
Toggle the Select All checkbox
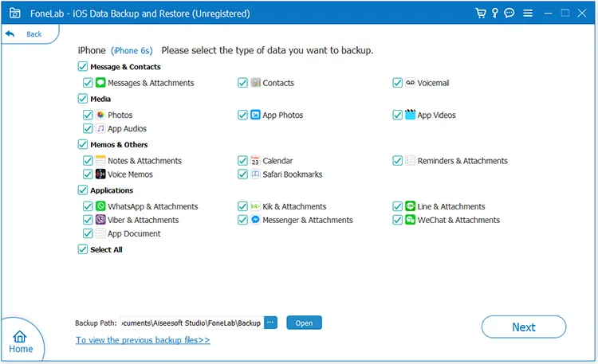(83, 249)
